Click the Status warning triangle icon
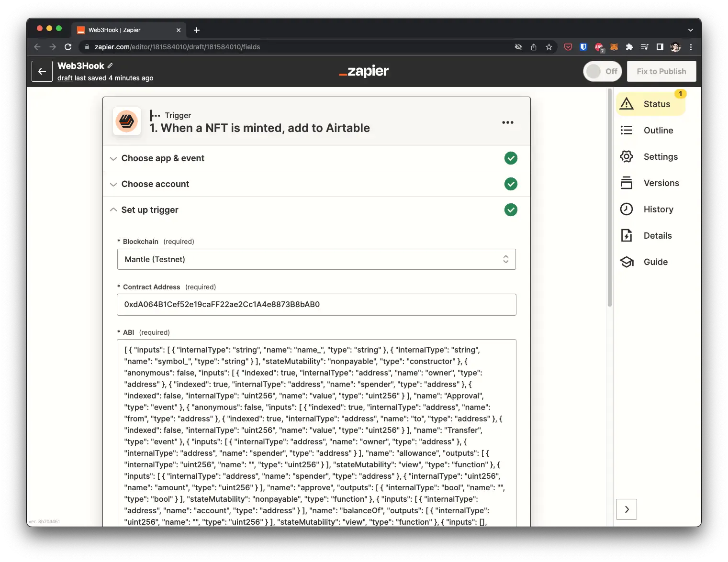This screenshot has width=728, height=562. 627,104
